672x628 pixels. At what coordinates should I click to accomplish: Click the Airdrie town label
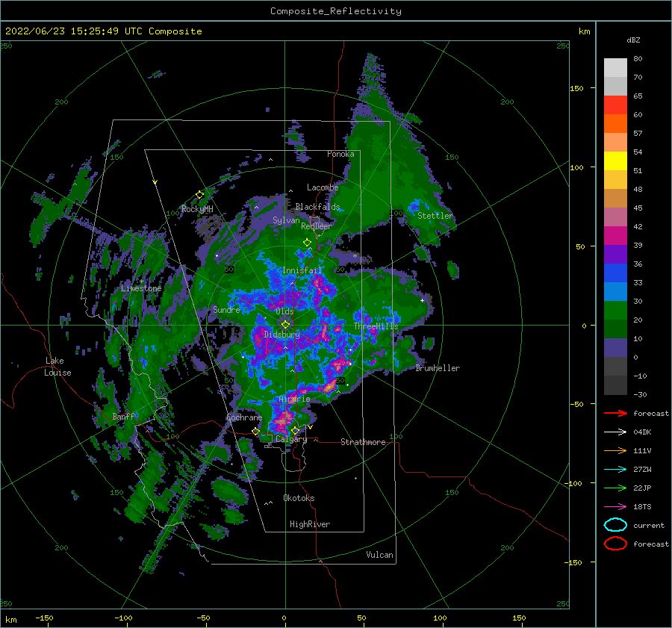coord(294,399)
